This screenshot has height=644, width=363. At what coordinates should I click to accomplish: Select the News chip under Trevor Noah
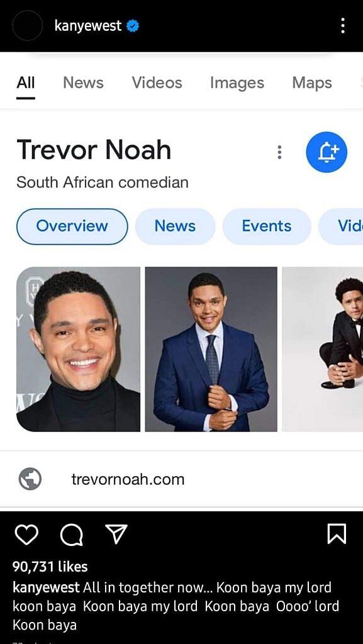click(x=176, y=226)
